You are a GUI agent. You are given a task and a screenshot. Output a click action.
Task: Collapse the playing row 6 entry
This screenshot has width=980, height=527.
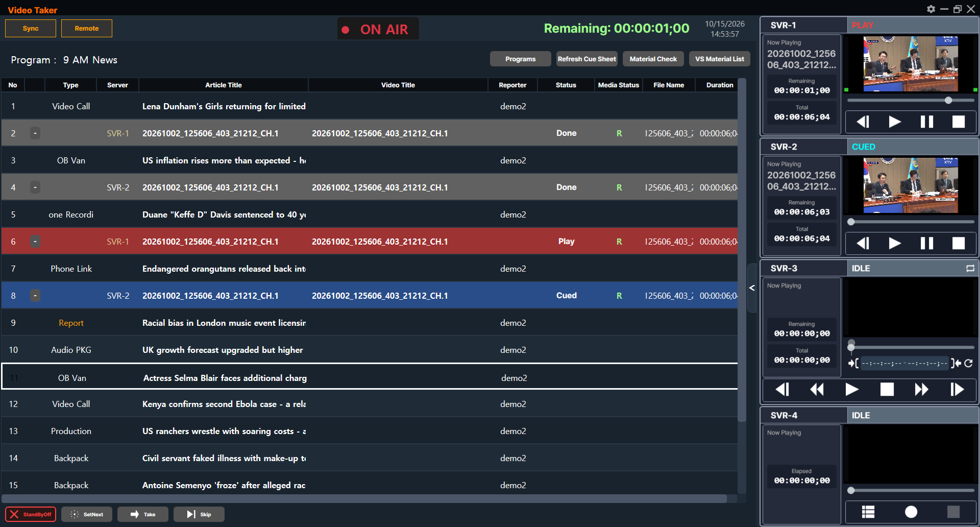point(35,242)
